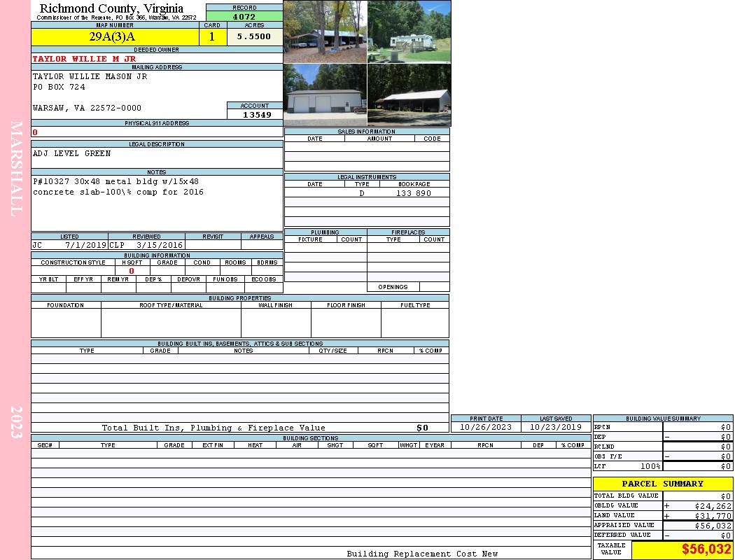
Task: Select the book/page entry 133 890
Action: click(414, 193)
